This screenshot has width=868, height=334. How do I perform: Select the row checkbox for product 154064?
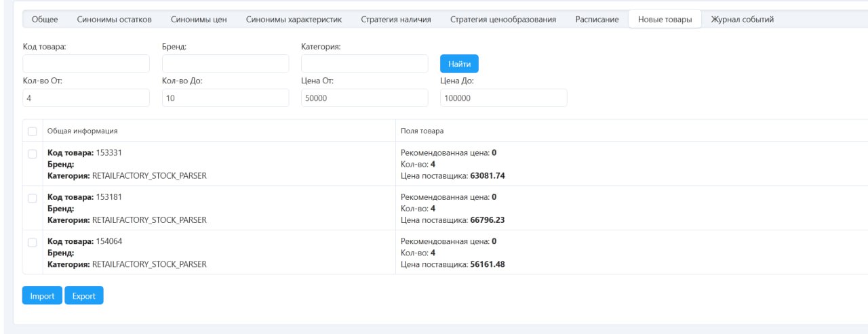[33, 242]
